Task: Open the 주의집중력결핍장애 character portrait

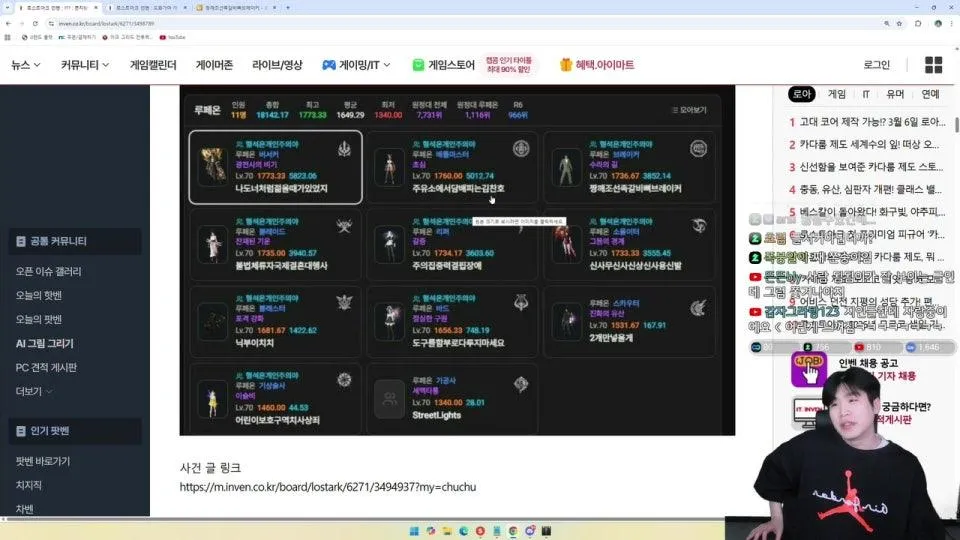Action: [389, 244]
